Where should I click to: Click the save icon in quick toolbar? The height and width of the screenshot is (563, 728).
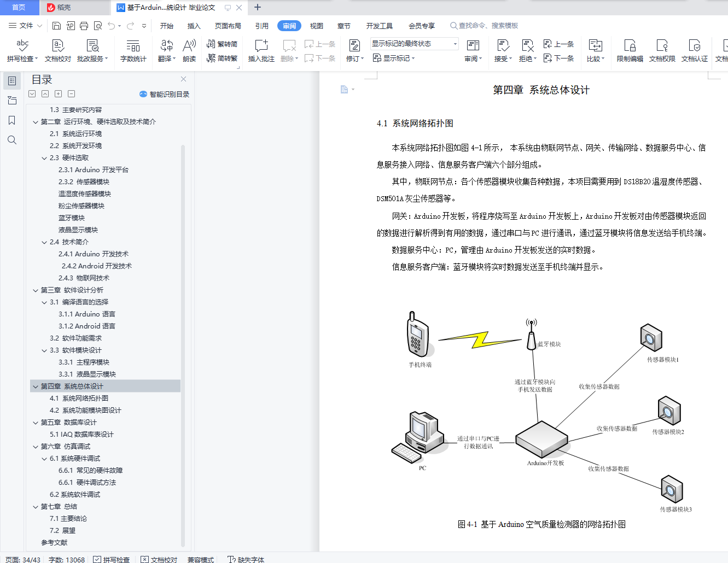coord(56,26)
